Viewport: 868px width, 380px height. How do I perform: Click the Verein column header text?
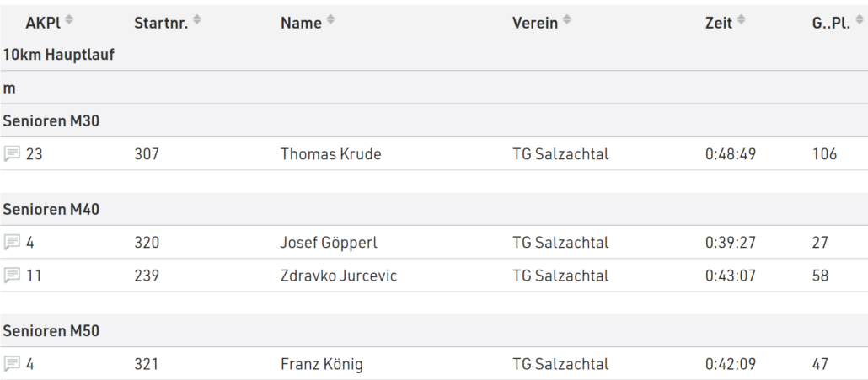(535, 23)
